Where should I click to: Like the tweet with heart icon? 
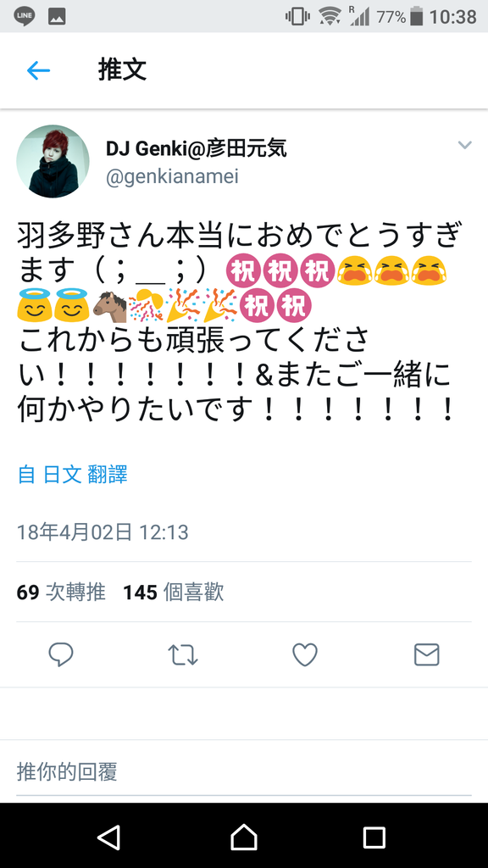(305, 655)
